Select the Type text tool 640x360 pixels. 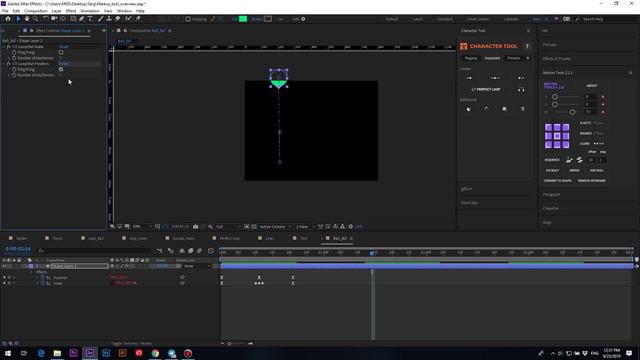pos(90,19)
